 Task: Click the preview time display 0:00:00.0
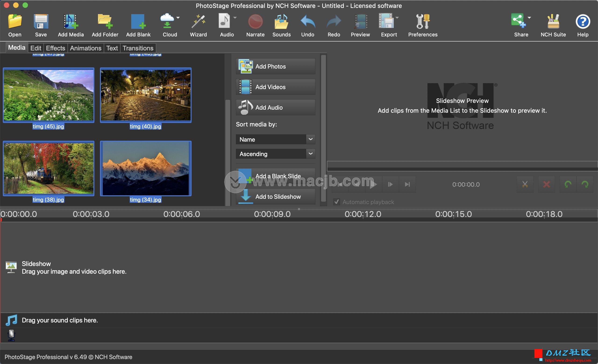[x=466, y=184]
